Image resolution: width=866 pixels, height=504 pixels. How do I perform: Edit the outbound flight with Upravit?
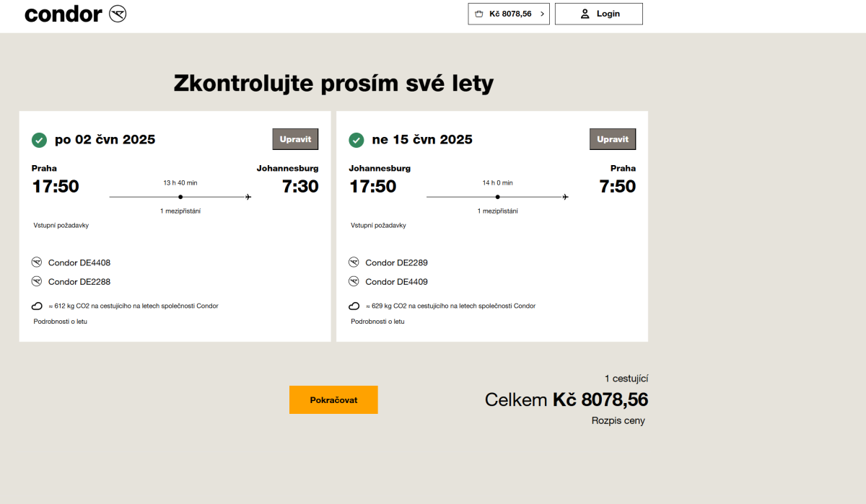tap(295, 139)
